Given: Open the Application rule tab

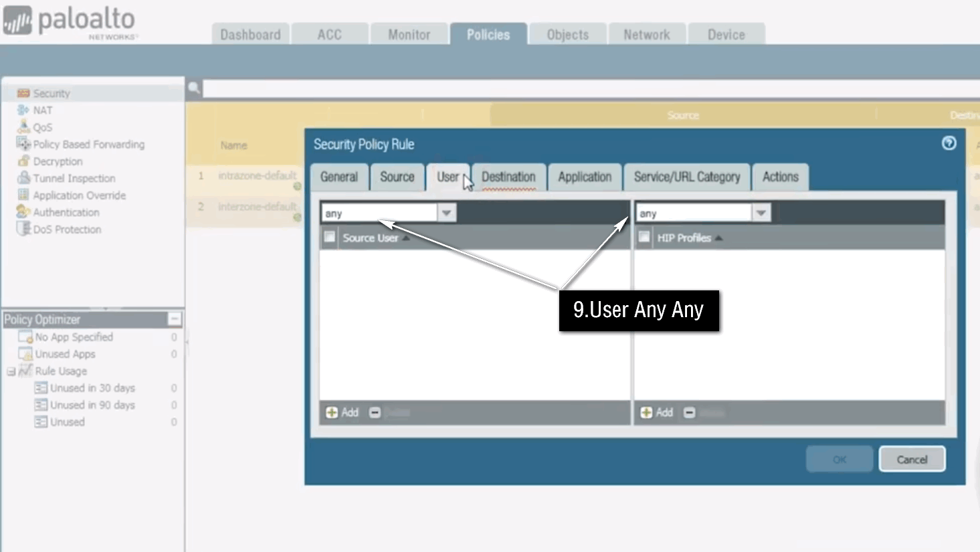Looking at the screenshot, I should [x=585, y=177].
